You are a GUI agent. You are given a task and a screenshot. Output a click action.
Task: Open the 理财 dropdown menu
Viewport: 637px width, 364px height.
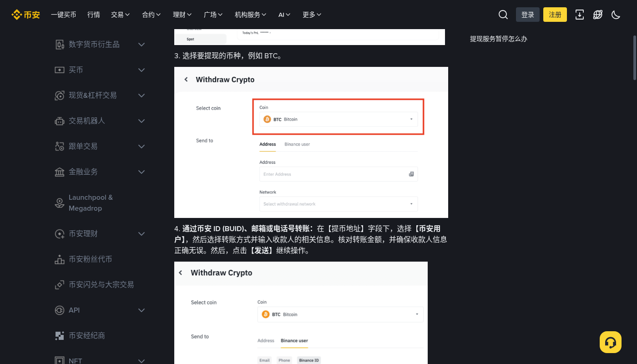click(x=182, y=15)
